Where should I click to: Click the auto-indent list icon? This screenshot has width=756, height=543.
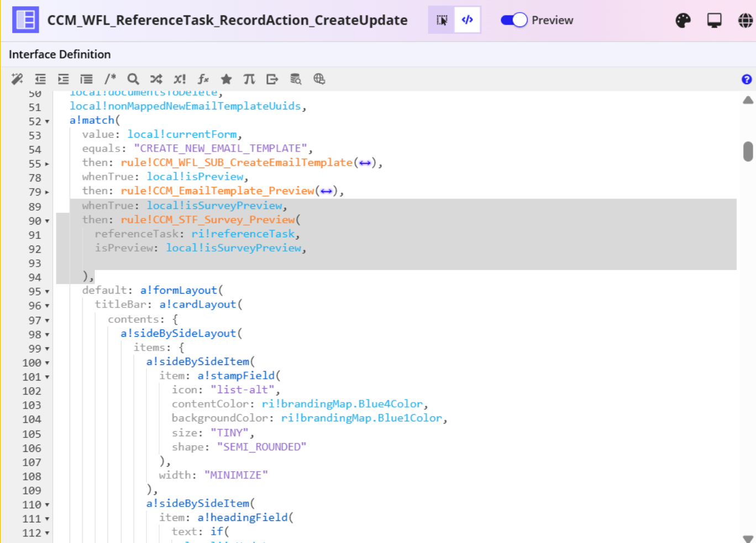pyautogui.click(x=87, y=79)
